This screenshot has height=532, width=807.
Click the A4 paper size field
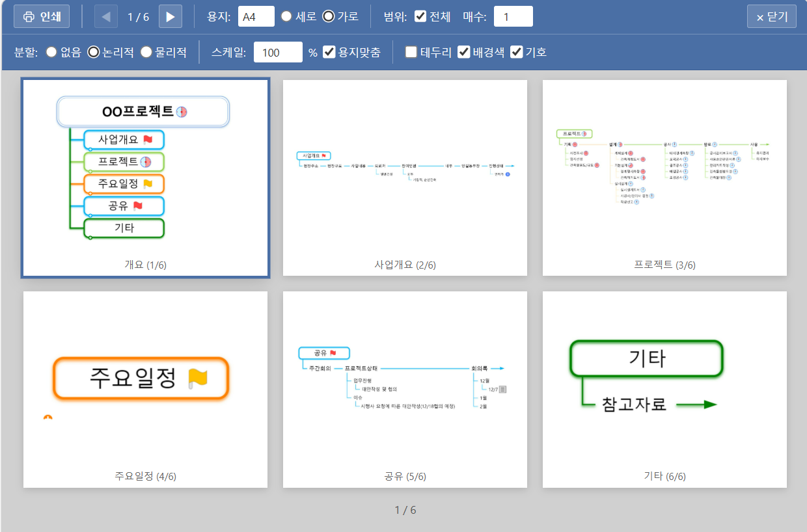tap(256, 16)
